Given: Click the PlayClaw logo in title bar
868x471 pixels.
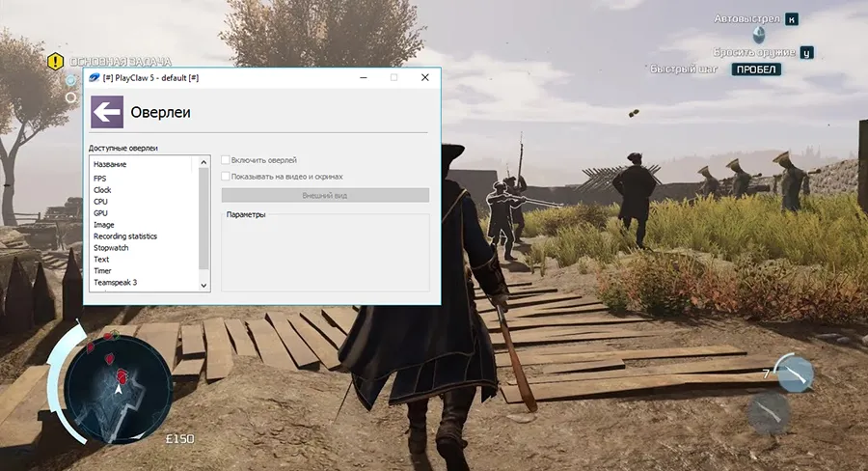Looking at the screenshot, I should pyautogui.click(x=94, y=78).
